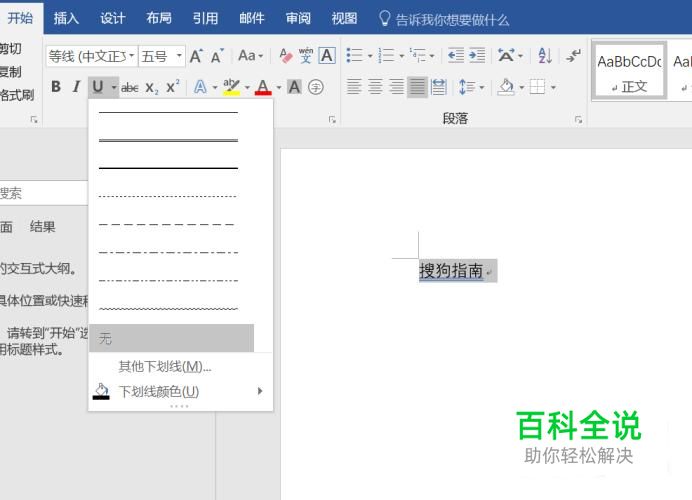
Task: Decrease indent icon
Action: [455, 56]
